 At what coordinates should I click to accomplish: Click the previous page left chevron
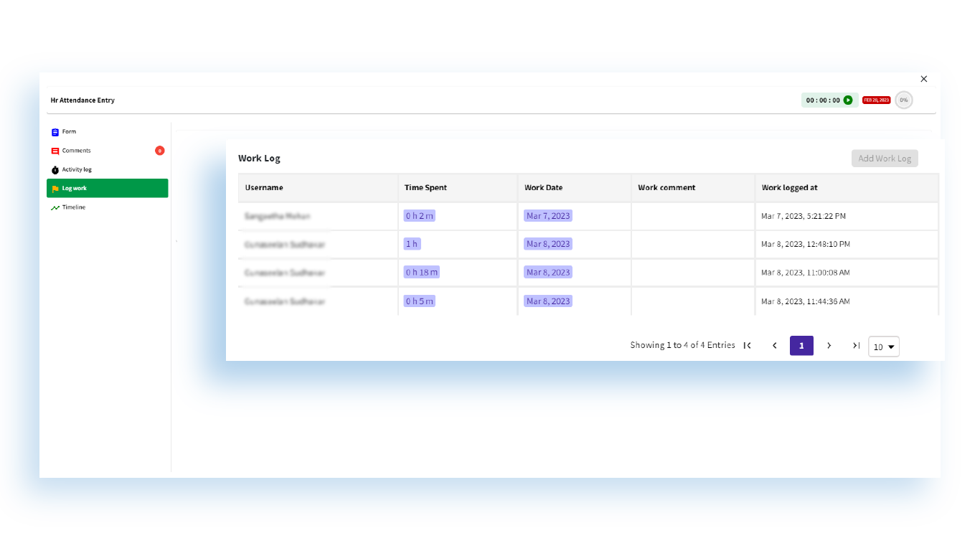tap(774, 345)
